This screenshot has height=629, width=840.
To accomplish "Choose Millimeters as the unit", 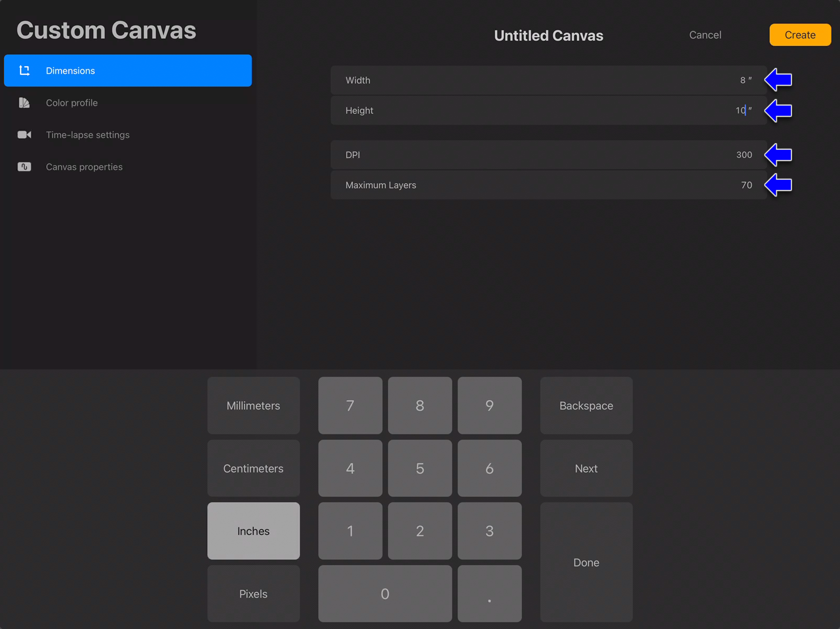I will pos(254,405).
